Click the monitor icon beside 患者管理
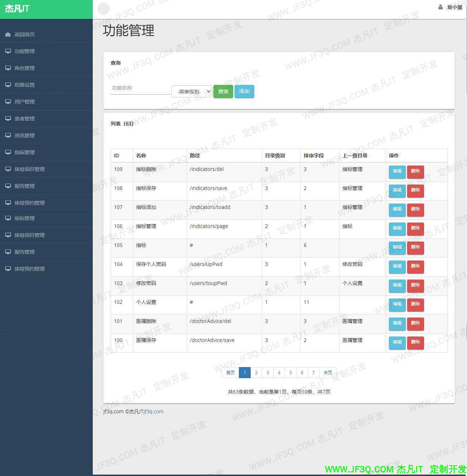Image resolution: width=467 pixels, height=476 pixels. [8, 118]
